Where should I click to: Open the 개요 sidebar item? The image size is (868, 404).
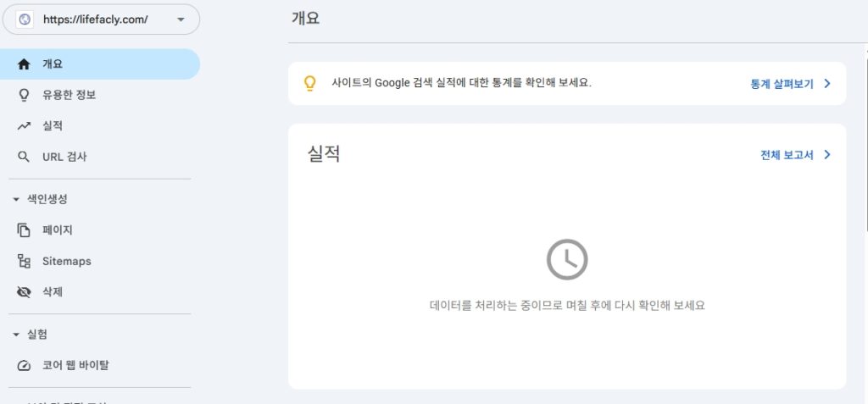pos(100,64)
